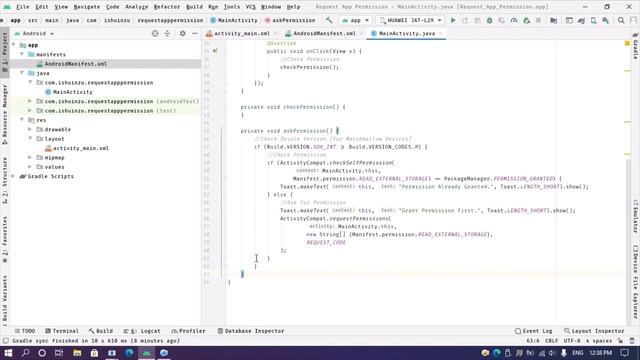Screen dimensions: 640x360
Task: Switch to activity_main.xml editor tab
Action: point(241,33)
